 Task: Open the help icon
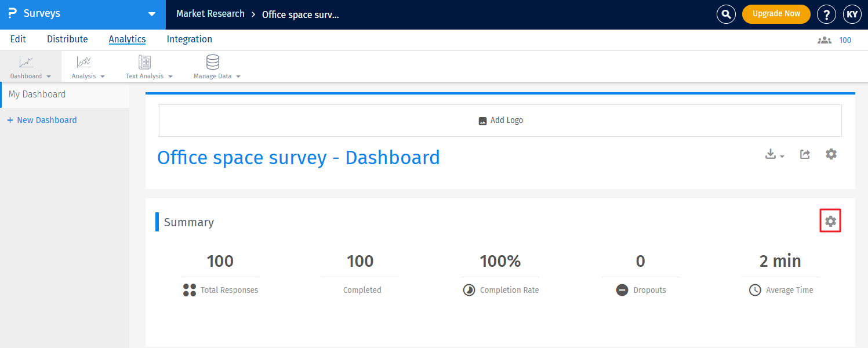[826, 14]
